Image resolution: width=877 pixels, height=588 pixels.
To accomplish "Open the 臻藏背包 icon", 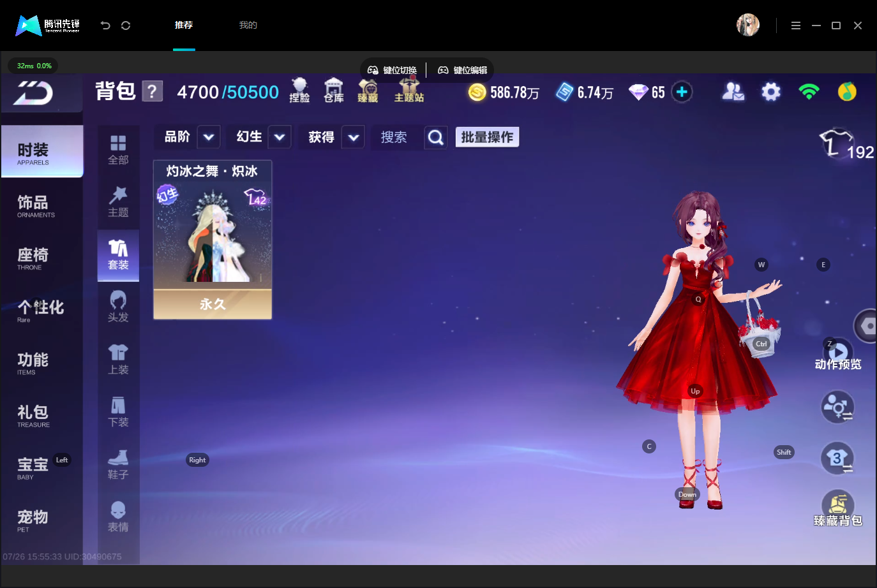I will point(838,504).
